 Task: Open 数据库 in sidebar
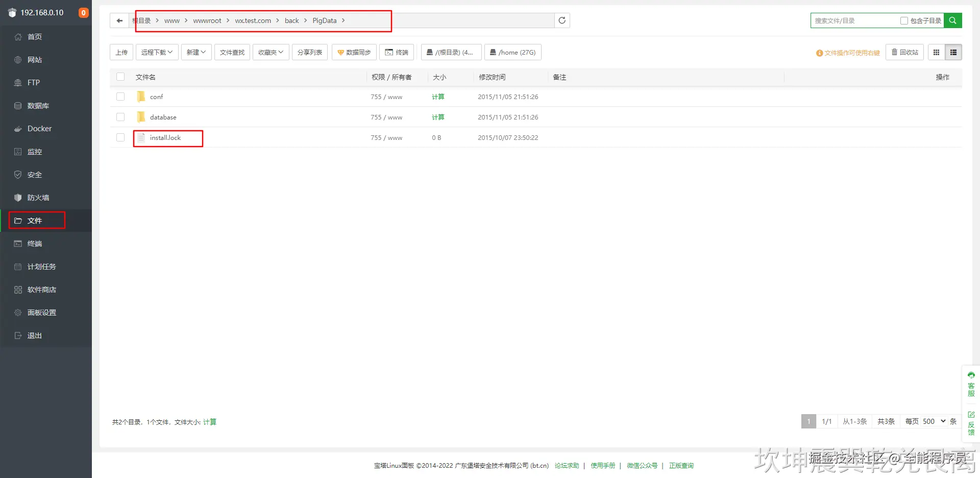click(46, 106)
